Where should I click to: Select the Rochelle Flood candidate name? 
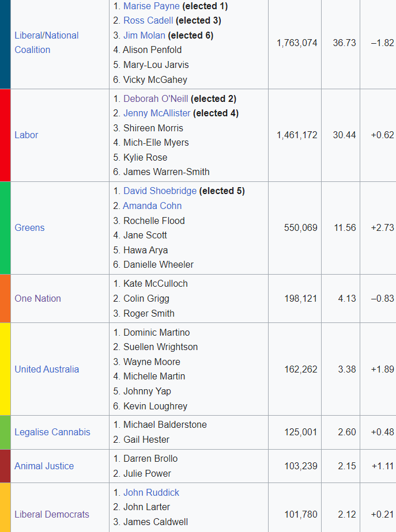(154, 221)
